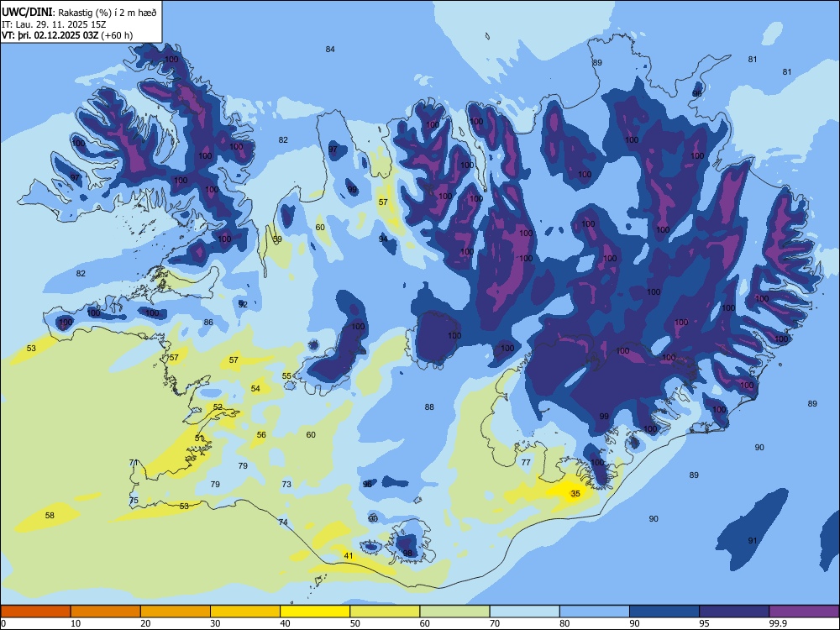Image resolution: width=840 pixels, height=630 pixels.
Task: Click the light green 60–70 legend swatch
Action: (x=454, y=612)
